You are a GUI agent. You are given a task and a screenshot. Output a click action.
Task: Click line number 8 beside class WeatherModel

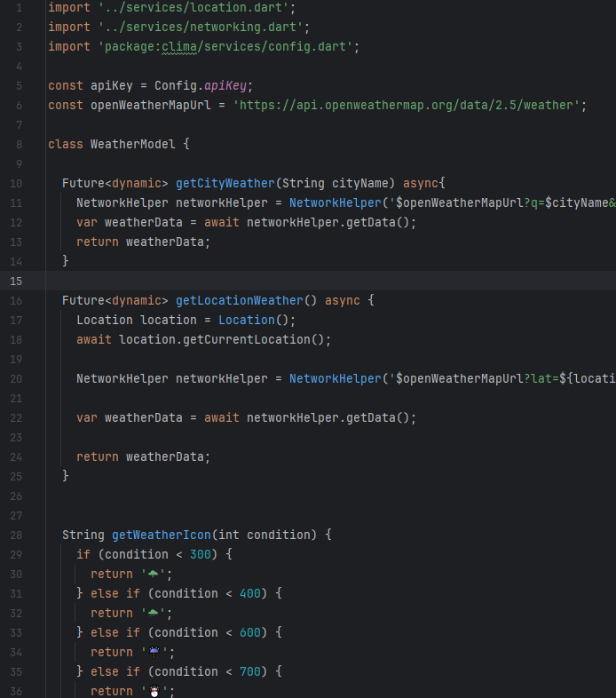19,145
